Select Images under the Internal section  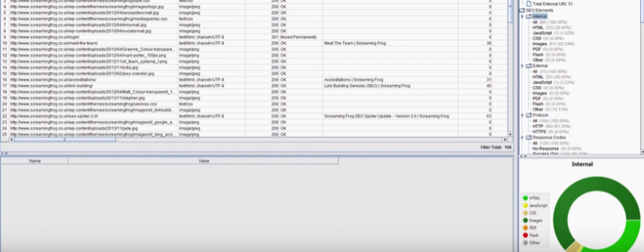click(x=539, y=44)
